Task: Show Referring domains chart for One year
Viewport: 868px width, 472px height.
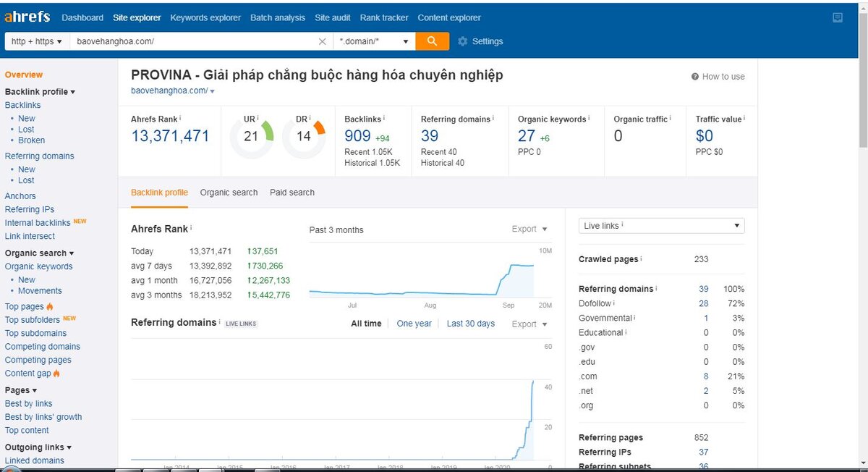Action: [x=414, y=324]
